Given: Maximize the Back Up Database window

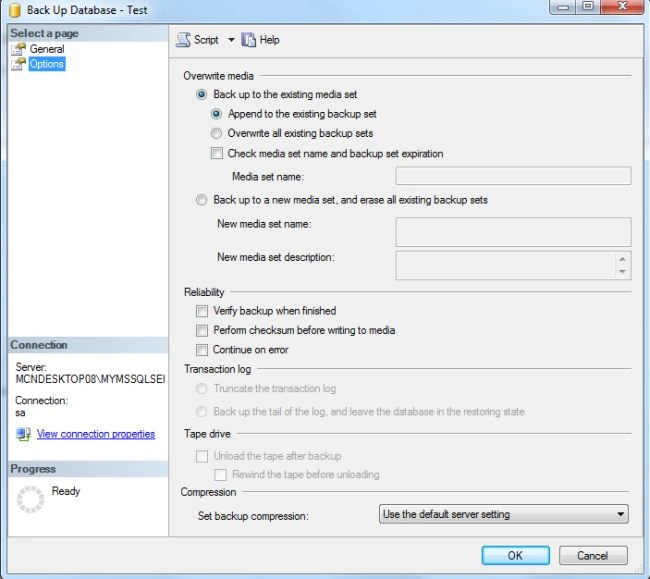Looking at the screenshot, I should coord(588,7).
